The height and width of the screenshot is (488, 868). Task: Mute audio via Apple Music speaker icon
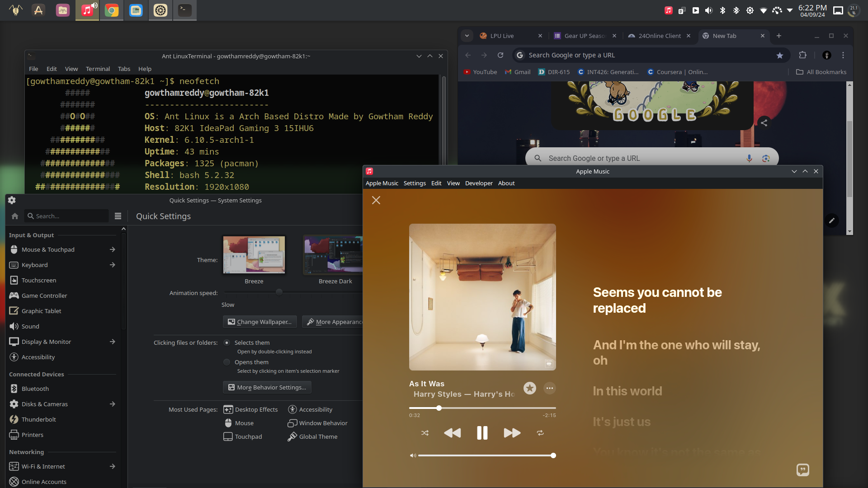[413, 455]
